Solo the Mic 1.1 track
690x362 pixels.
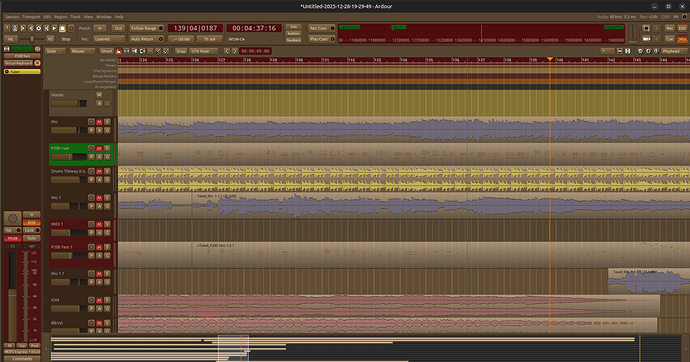(107, 274)
